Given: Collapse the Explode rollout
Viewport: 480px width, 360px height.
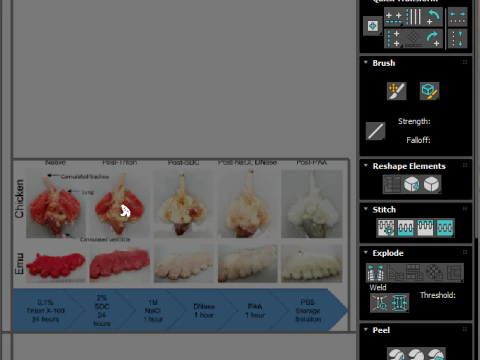Looking at the screenshot, I should click(366, 252).
